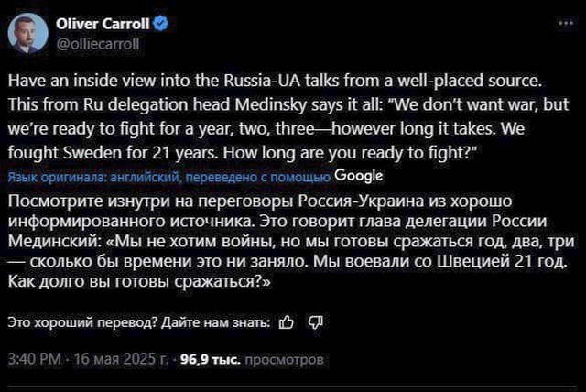This screenshot has width=586, height=392.
Task: Open Oliver Carroll's profile avatar
Action: tap(28, 33)
